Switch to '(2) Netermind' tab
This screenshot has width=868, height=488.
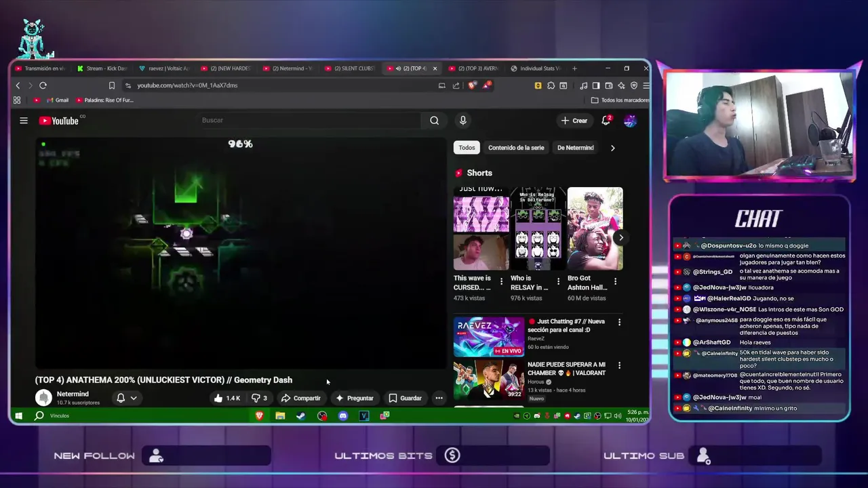point(288,68)
